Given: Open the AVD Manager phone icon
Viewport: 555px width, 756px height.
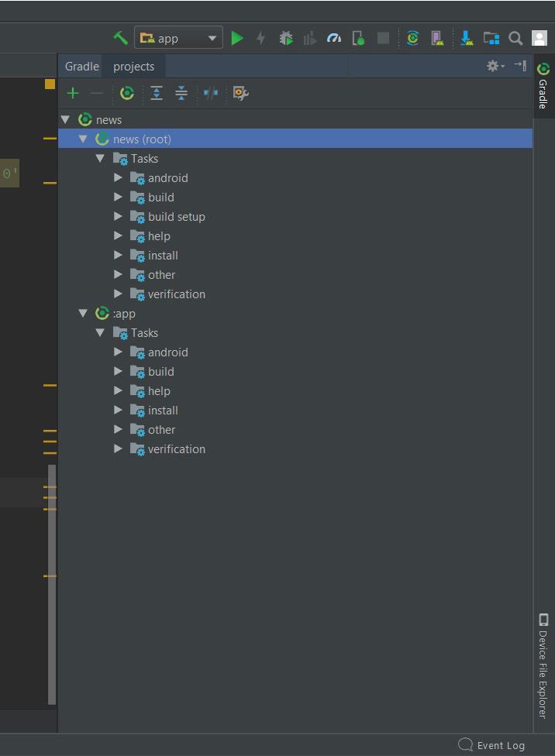Looking at the screenshot, I should (437, 38).
